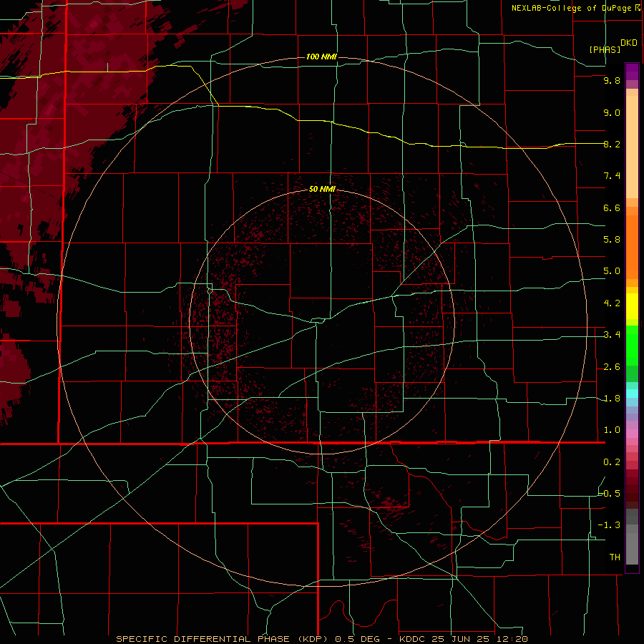The image size is (644, 644).
Task: Click the 0.2 value on the color scale
Action: 612,462
